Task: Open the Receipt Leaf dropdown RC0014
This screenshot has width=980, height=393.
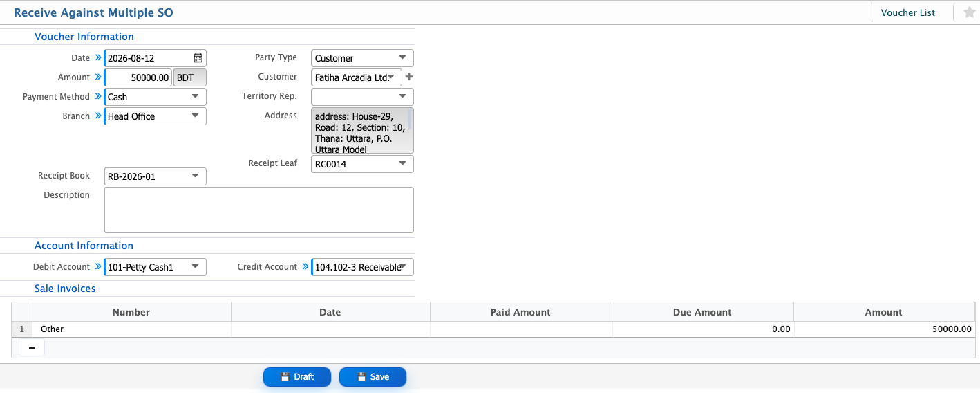Action: point(363,164)
